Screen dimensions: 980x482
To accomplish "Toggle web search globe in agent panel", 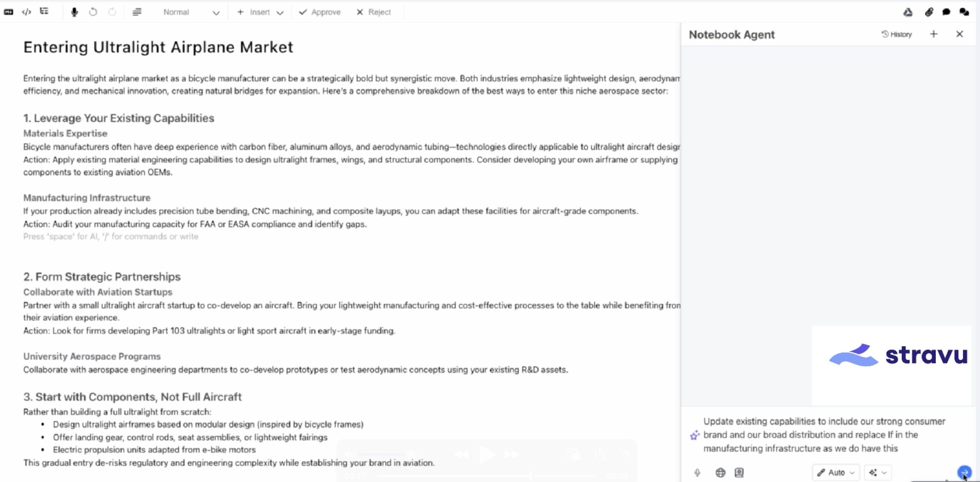I will (x=720, y=472).
